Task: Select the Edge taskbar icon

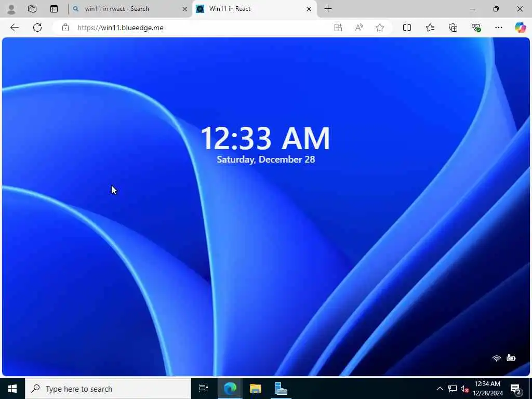Action: tap(230, 389)
